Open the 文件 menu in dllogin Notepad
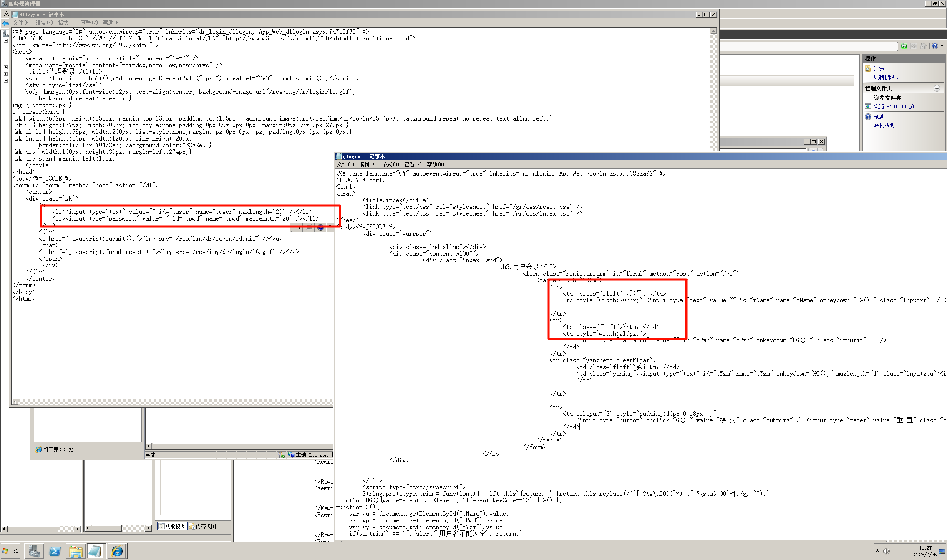Screen dimensions: 947x560 click(21, 23)
